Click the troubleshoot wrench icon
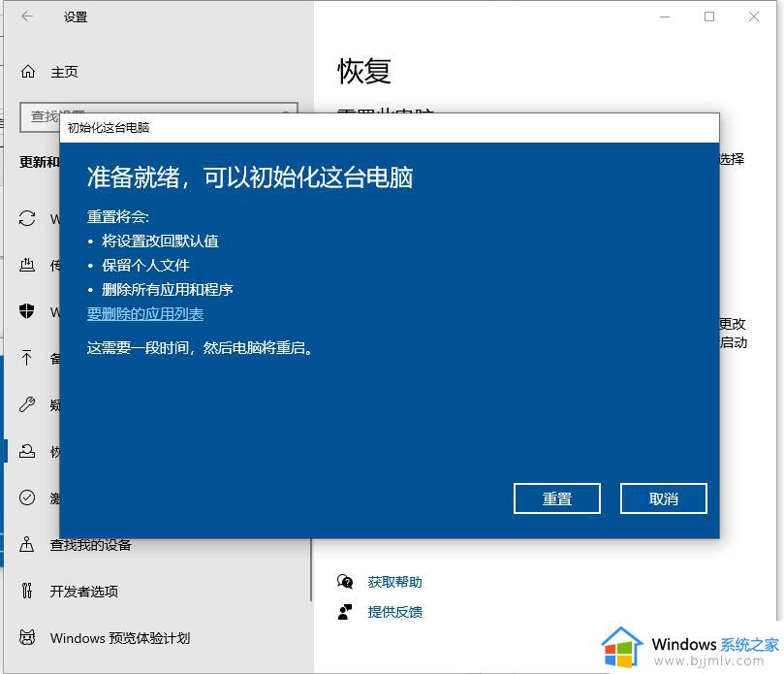This screenshot has width=784, height=674. coord(27,403)
